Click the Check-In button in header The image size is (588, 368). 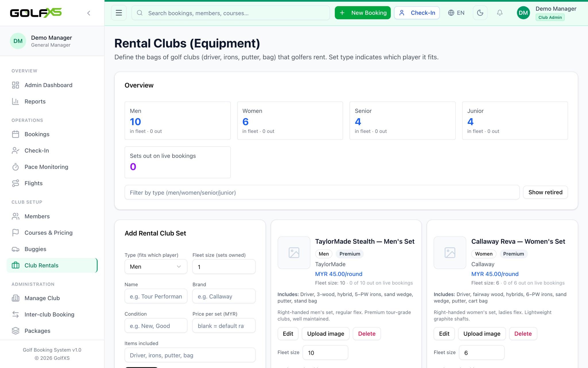(417, 13)
